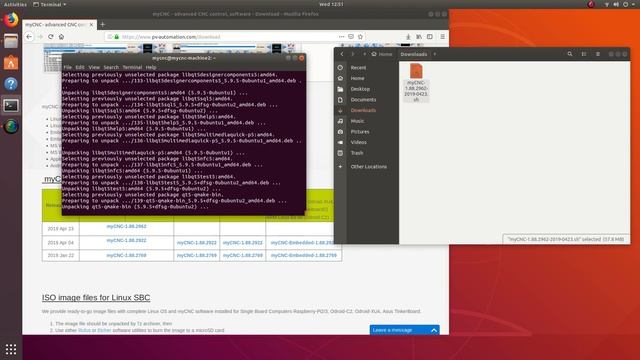
Task: Open the Terminal Search menu
Action: 111,67
